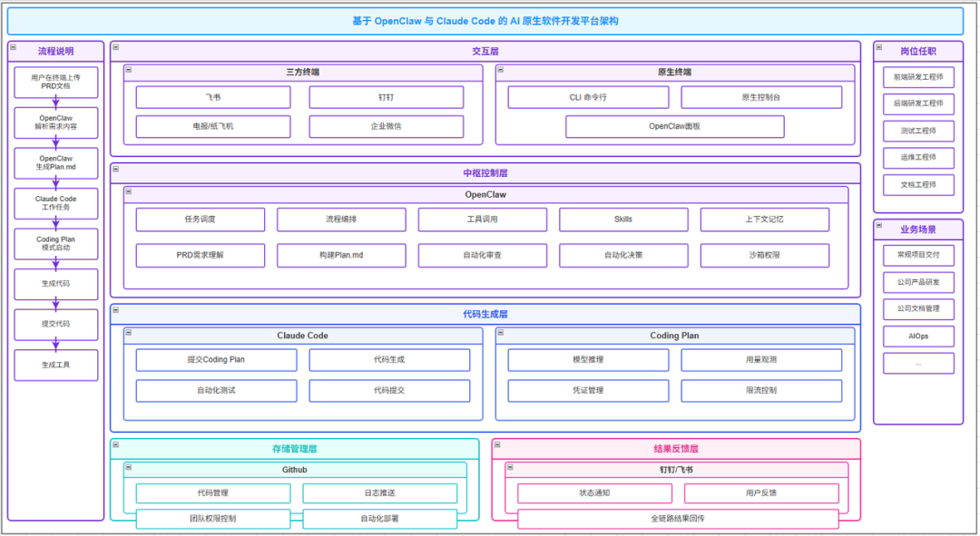Select the 前端研发工程师 box
Viewport: 980px width, 536px height.
[918, 77]
